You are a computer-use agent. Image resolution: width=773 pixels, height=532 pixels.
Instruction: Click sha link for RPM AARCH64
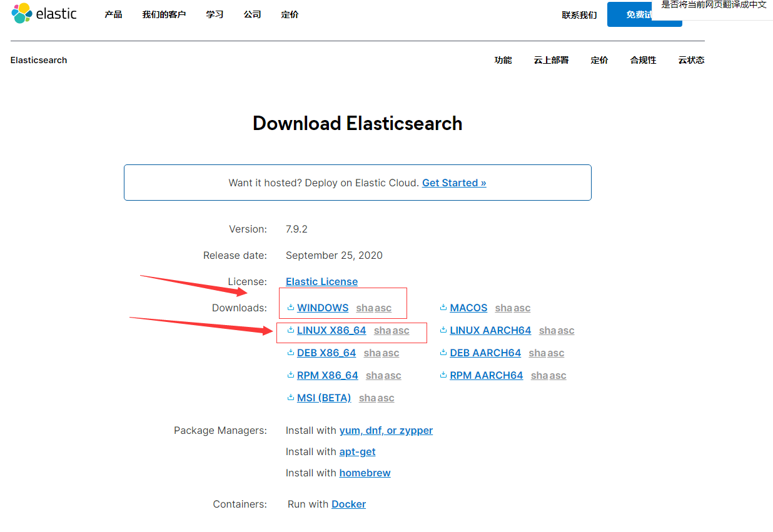[x=539, y=375]
